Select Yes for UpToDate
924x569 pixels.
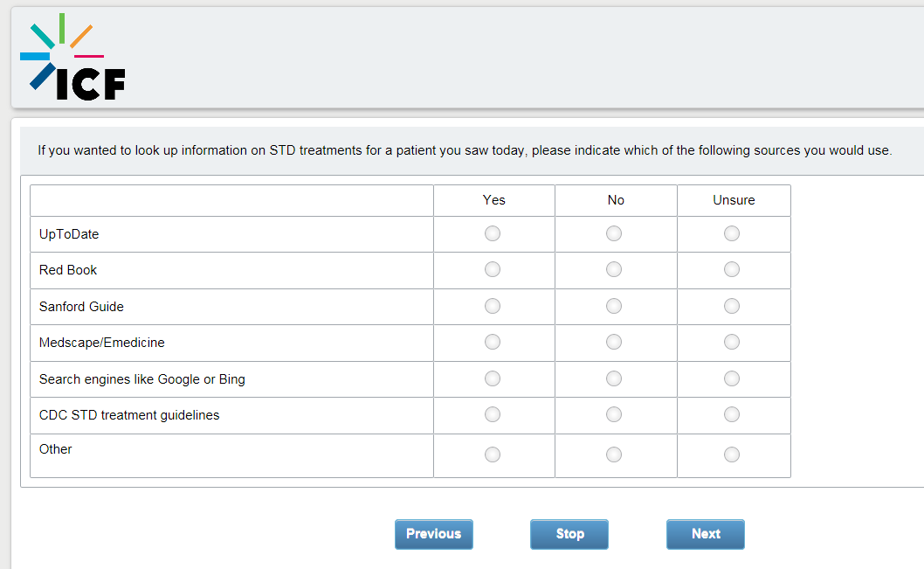click(493, 233)
